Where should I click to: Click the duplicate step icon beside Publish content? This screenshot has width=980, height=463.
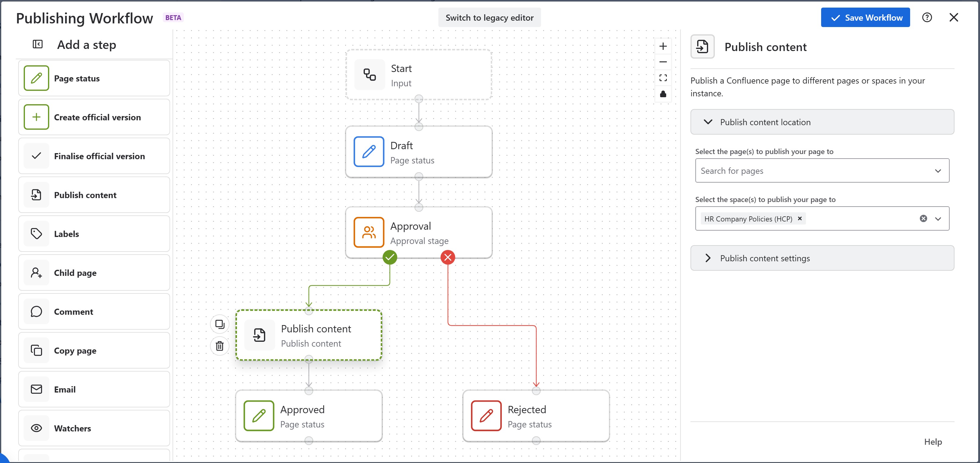coord(220,324)
